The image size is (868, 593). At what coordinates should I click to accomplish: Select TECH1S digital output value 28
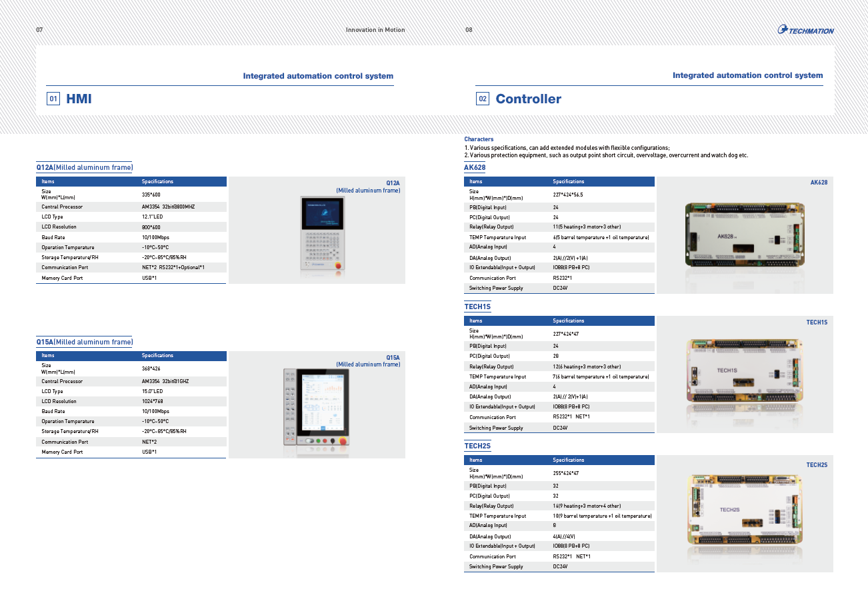tap(556, 356)
